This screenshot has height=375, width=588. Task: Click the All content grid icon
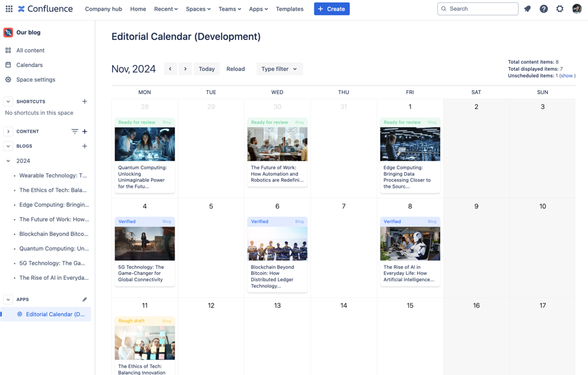pyautogui.click(x=8, y=50)
